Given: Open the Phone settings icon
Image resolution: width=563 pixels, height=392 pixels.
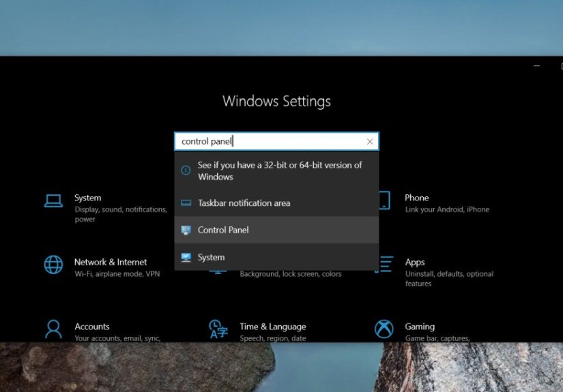Looking at the screenshot, I should coord(385,200).
